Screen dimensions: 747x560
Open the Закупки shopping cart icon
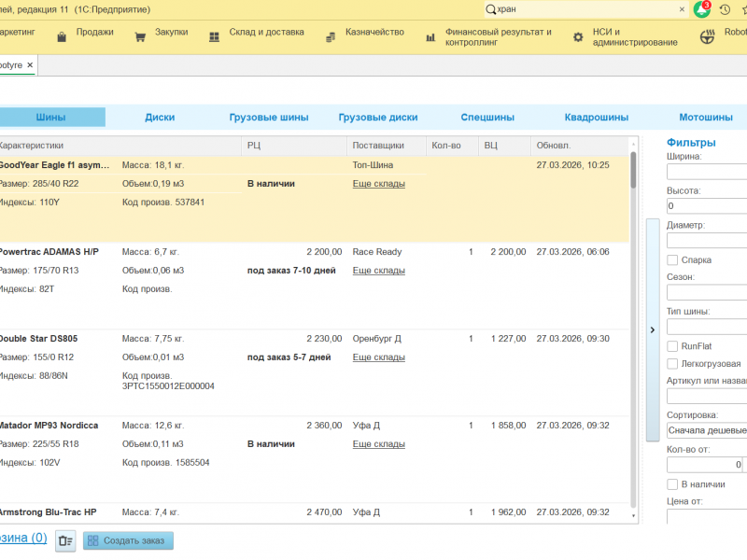coord(140,37)
